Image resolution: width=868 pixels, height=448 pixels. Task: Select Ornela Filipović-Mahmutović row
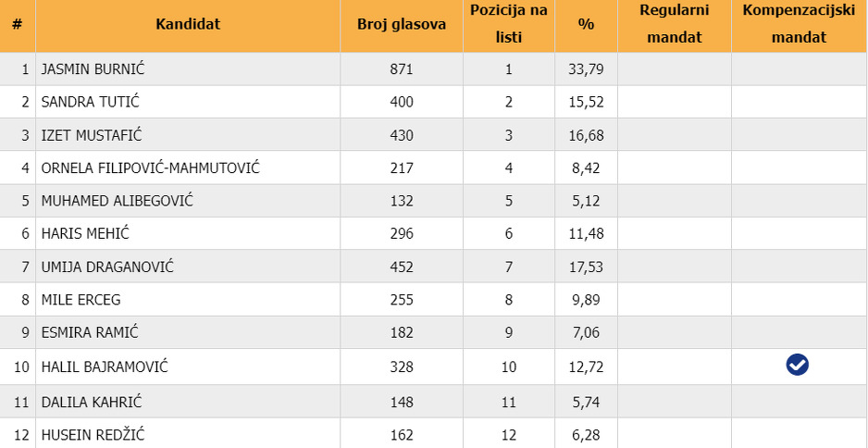(x=150, y=168)
